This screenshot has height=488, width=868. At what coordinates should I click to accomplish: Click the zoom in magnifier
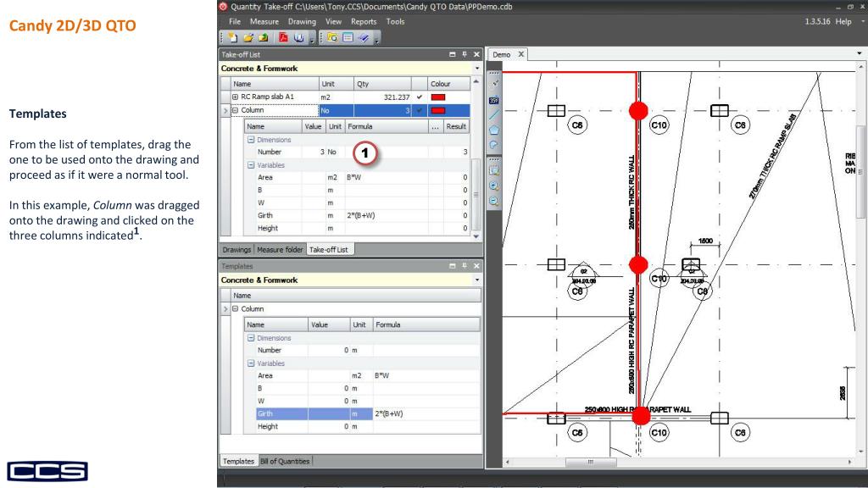494,186
